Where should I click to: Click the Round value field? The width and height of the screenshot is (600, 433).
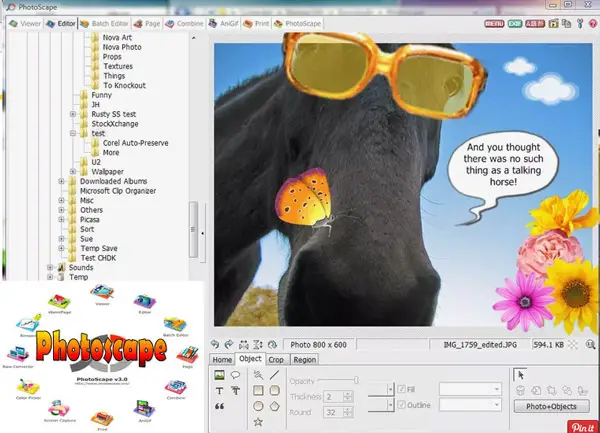coord(334,412)
